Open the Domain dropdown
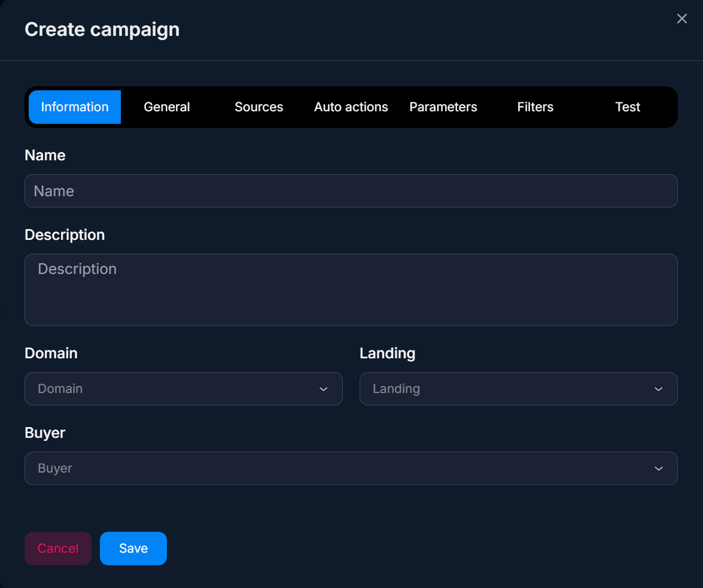Screen dimensions: 703x588 [184, 389]
